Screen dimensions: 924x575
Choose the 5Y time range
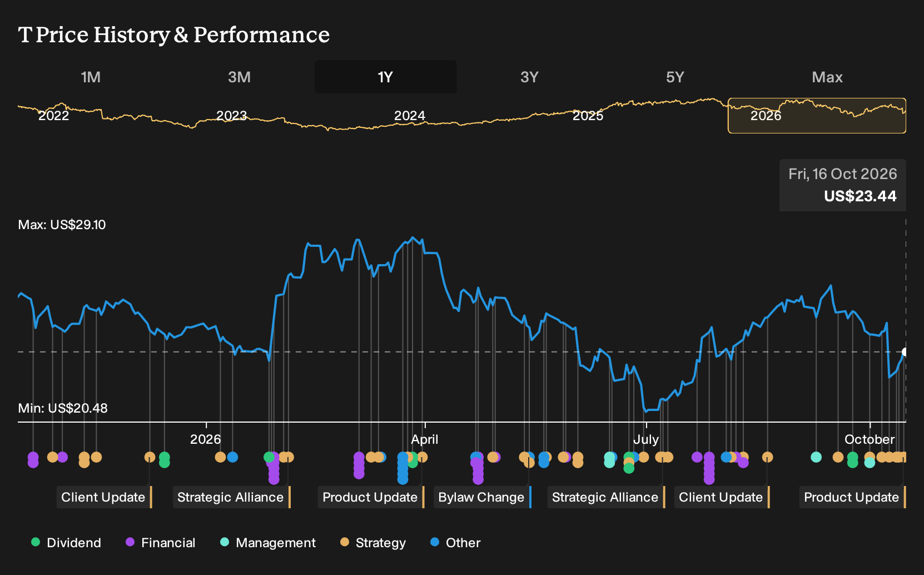coord(675,77)
